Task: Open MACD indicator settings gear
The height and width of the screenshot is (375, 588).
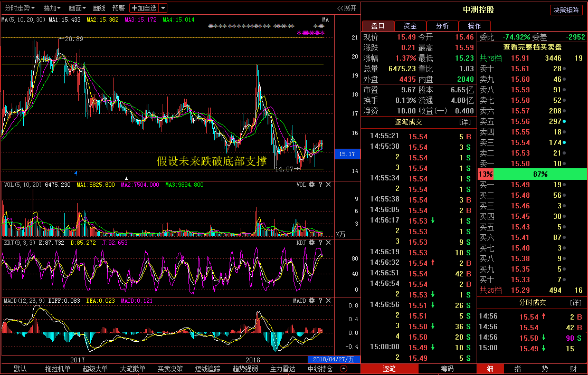Action: tap(311, 301)
